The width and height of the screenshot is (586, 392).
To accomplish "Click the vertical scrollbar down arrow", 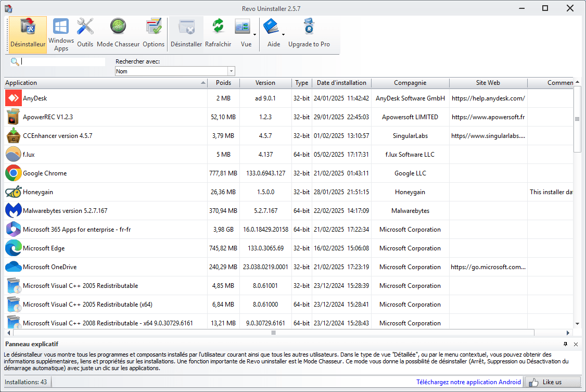I will pos(577,324).
